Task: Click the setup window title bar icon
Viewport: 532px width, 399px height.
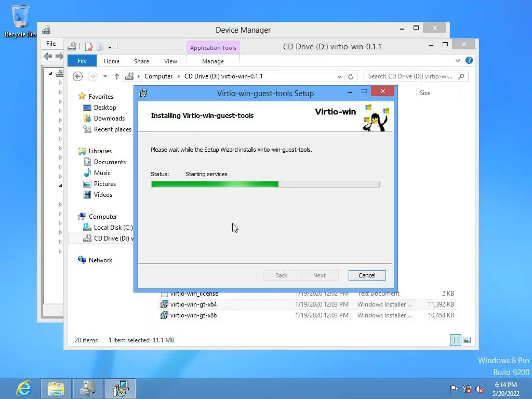Action: point(143,93)
